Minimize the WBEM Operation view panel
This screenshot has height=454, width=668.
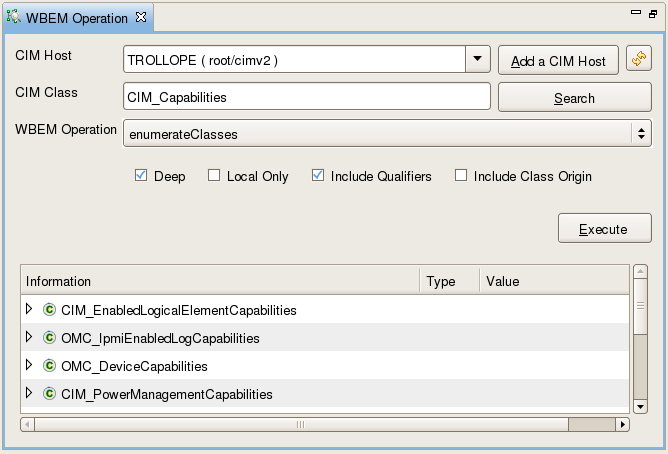[636, 13]
